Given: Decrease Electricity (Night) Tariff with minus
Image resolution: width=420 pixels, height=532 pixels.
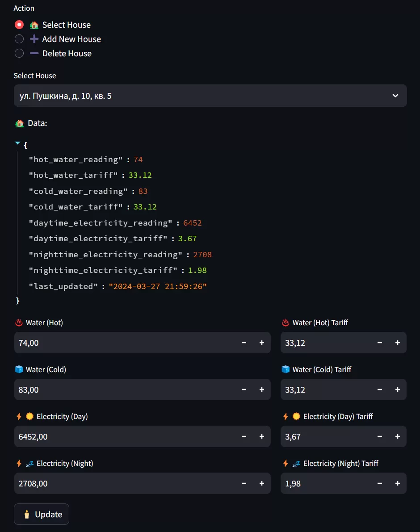Looking at the screenshot, I should (380, 483).
